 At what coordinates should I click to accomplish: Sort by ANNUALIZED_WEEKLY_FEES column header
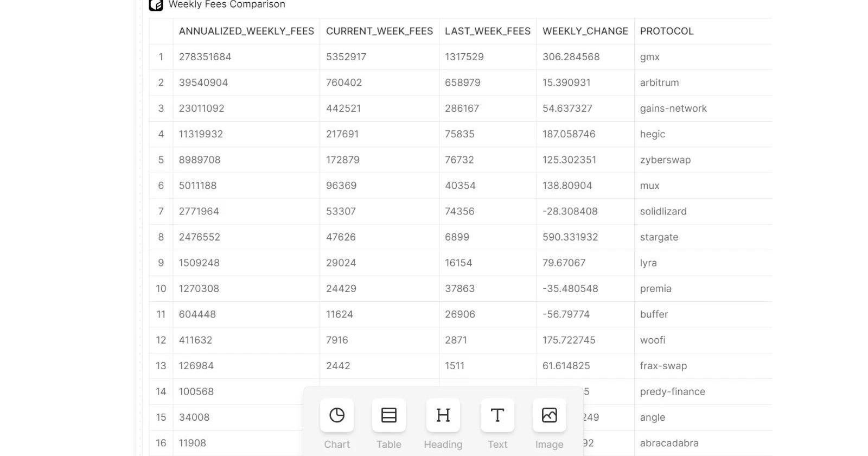tap(246, 31)
